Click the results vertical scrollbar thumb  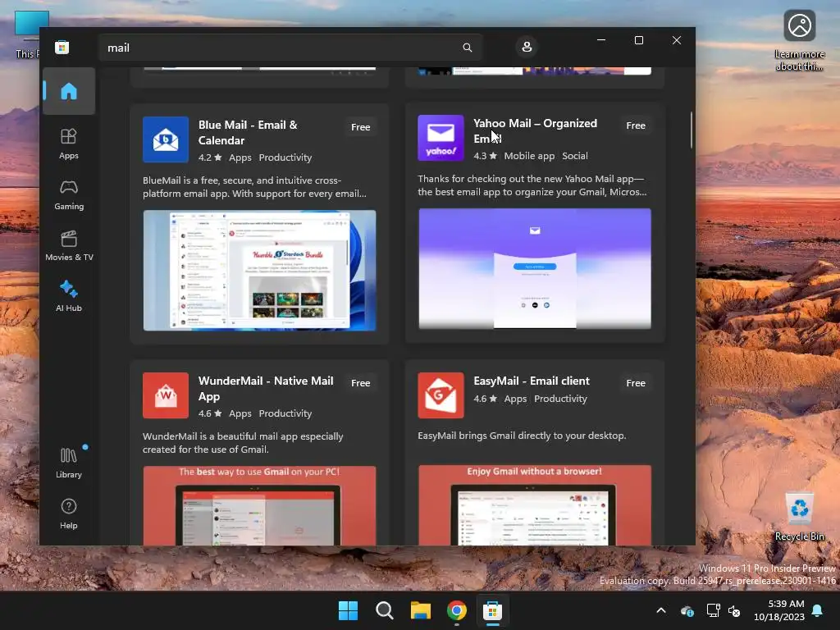[691, 130]
